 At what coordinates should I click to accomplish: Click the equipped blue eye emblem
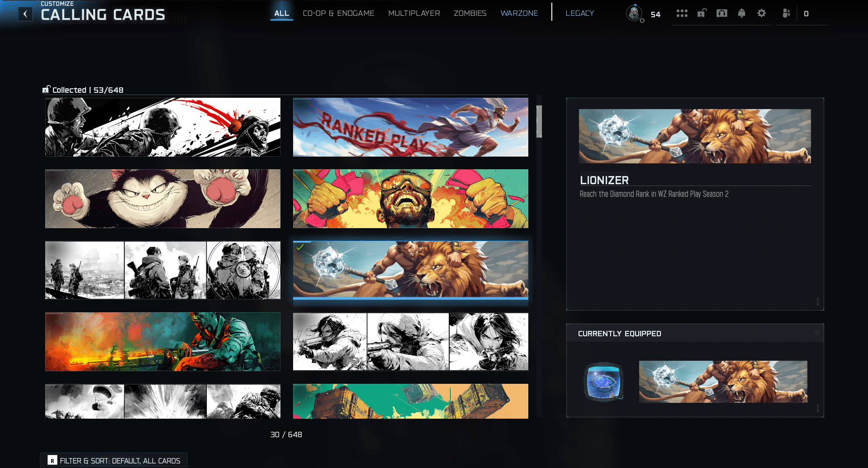click(603, 382)
